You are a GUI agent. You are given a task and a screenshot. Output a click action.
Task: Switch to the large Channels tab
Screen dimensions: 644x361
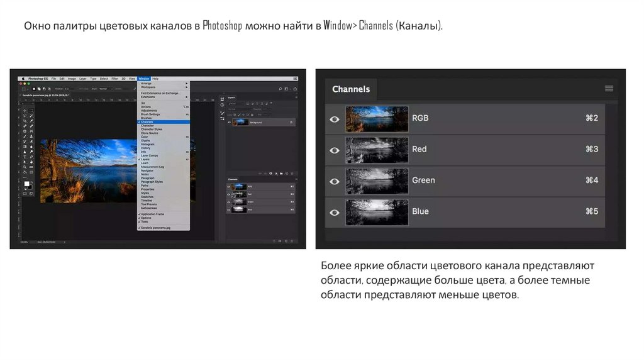click(x=351, y=89)
